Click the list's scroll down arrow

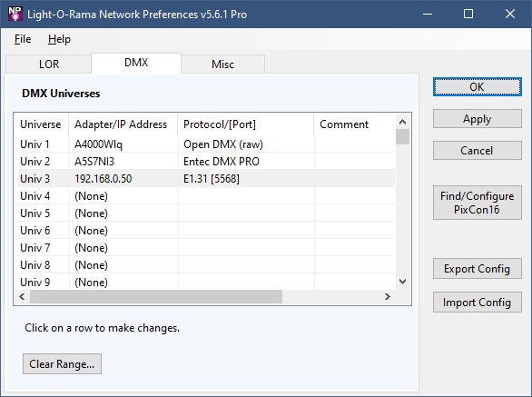(403, 282)
